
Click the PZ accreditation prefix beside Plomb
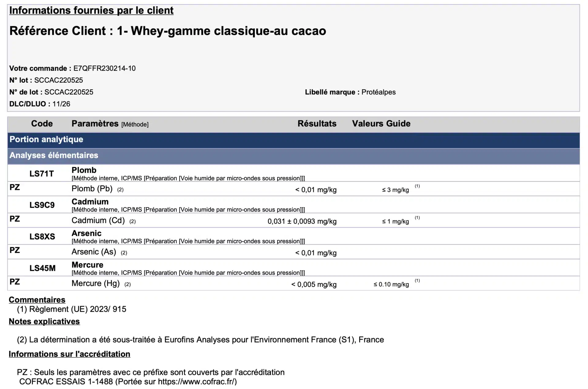coord(15,187)
